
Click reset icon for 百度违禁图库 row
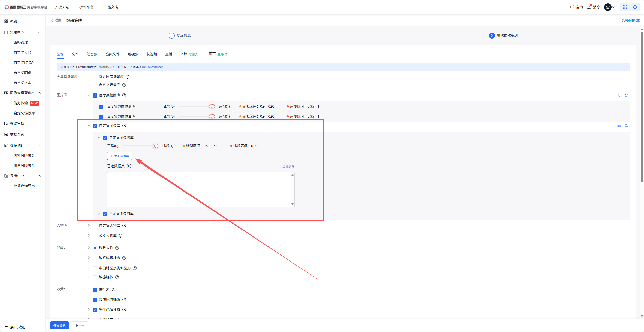(x=626, y=95)
